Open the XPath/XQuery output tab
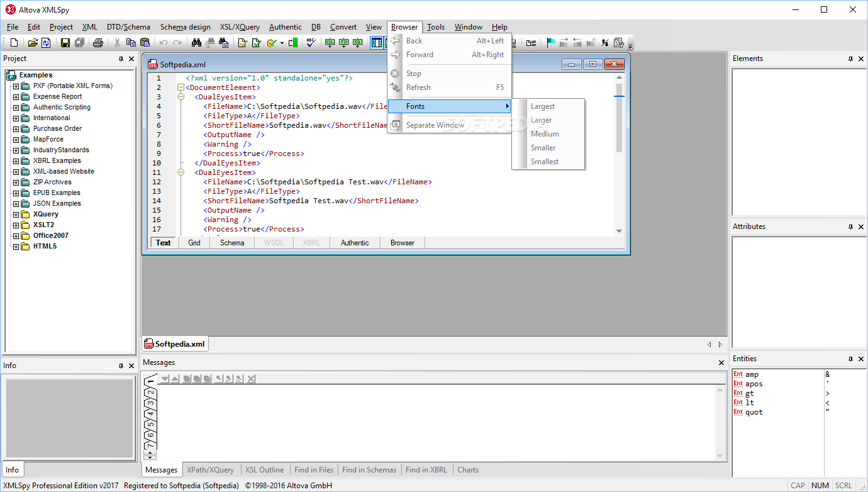This screenshot has width=868, height=492. coord(210,470)
